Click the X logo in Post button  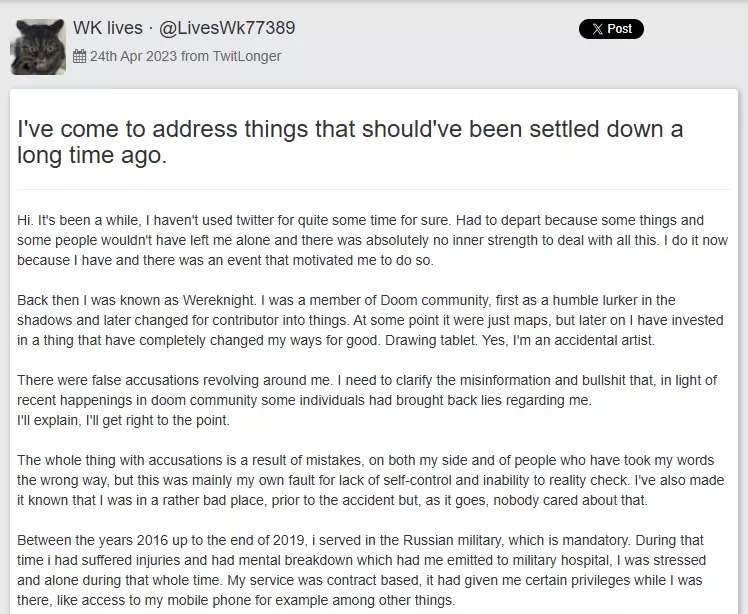[597, 29]
